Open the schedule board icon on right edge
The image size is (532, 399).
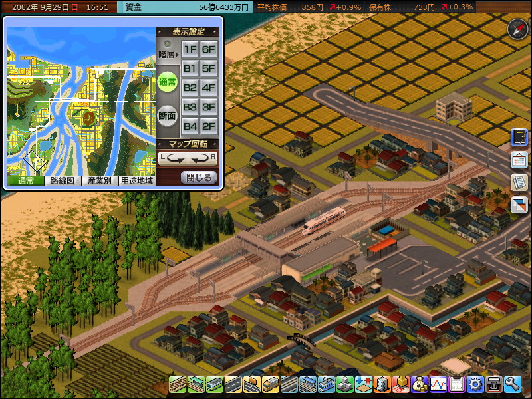[519, 160]
